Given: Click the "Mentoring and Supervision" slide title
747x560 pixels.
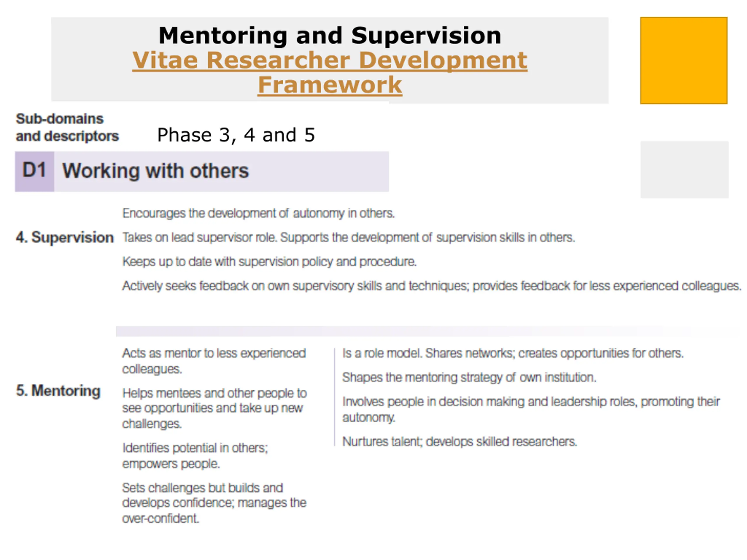Looking at the screenshot, I should click(x=330, y=36).
